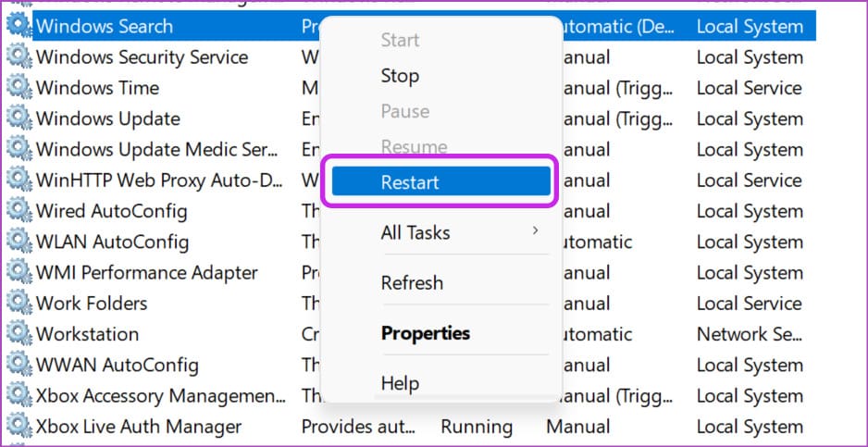Image resolution: width=868 pixels, height=447 pixels.
Task: Select the WWAN AutoConfig service
Action: tap(117, 366)
